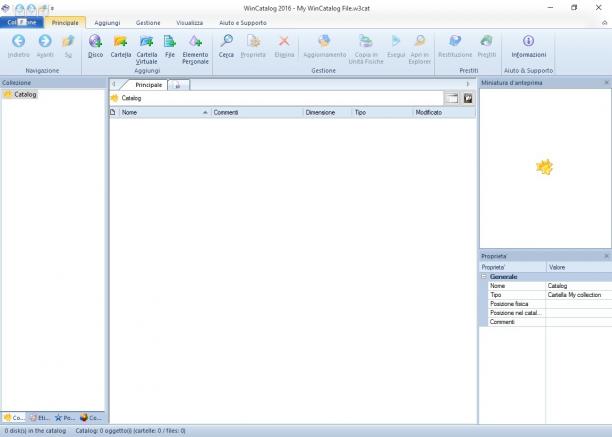Click the Apri in Explorer icon
Image resolution: width=612 pixels, height=437 pixels.
[420, 41]
